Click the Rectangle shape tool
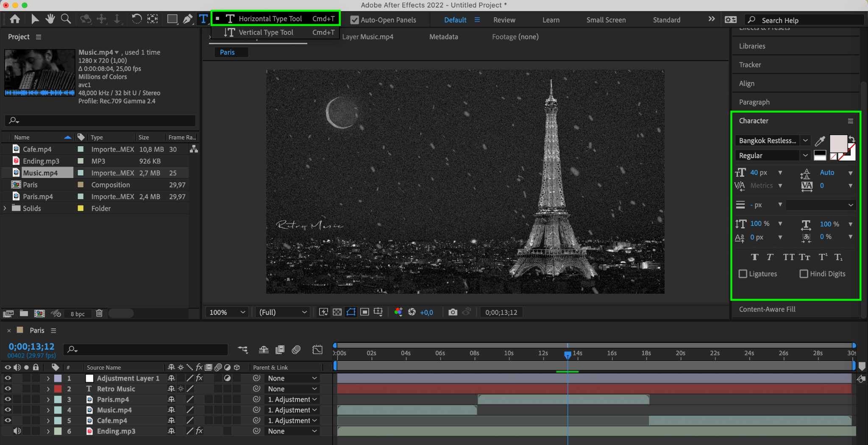The height and width of the screenshot is (445, 868). [172, 19]
